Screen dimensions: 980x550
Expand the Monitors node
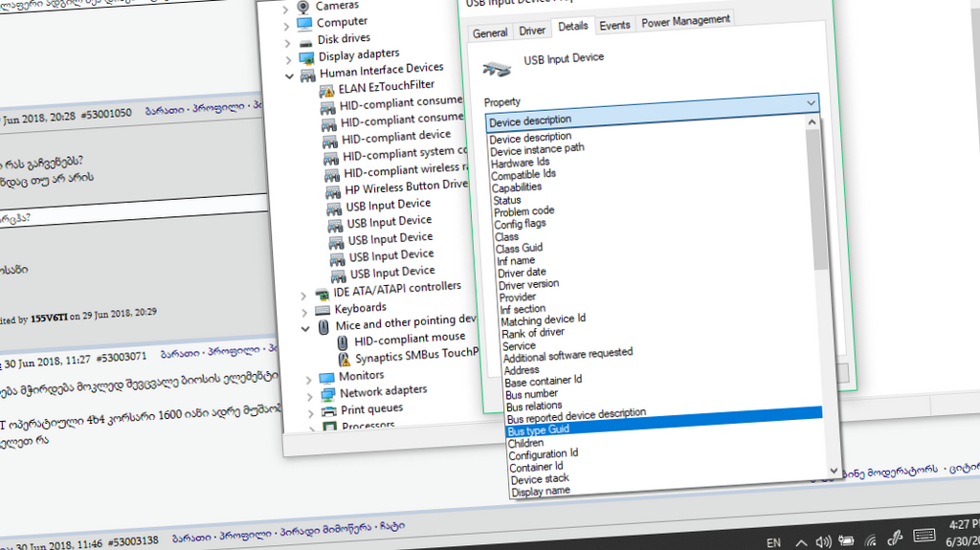(x=308, y=380)
